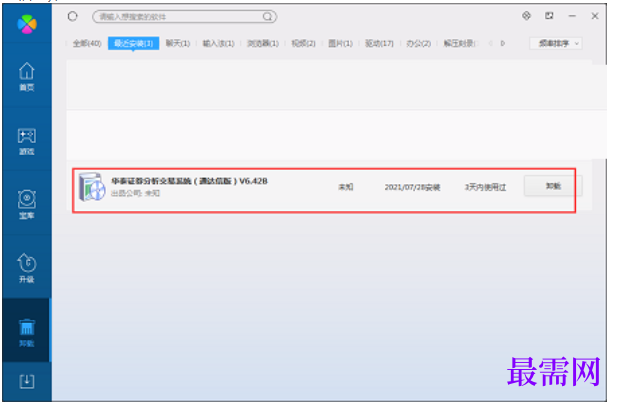
Task: Open the sort order dropdown at right
Action: [556, 43]
